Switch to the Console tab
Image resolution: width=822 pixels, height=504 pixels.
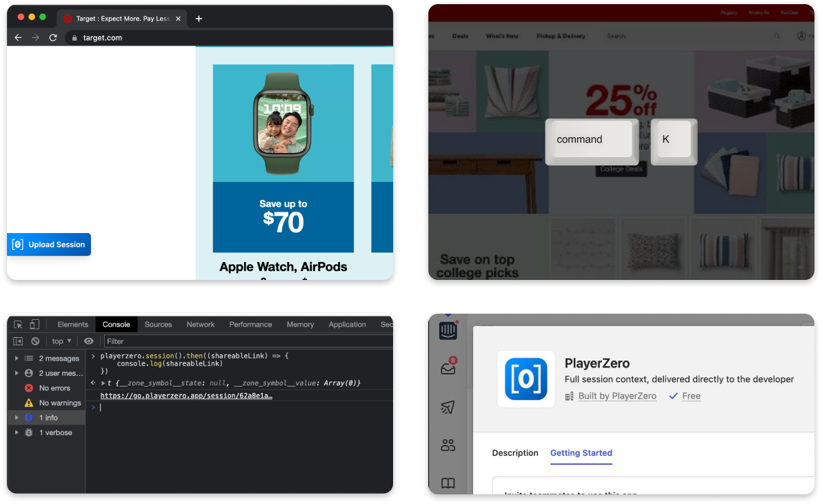117,324
